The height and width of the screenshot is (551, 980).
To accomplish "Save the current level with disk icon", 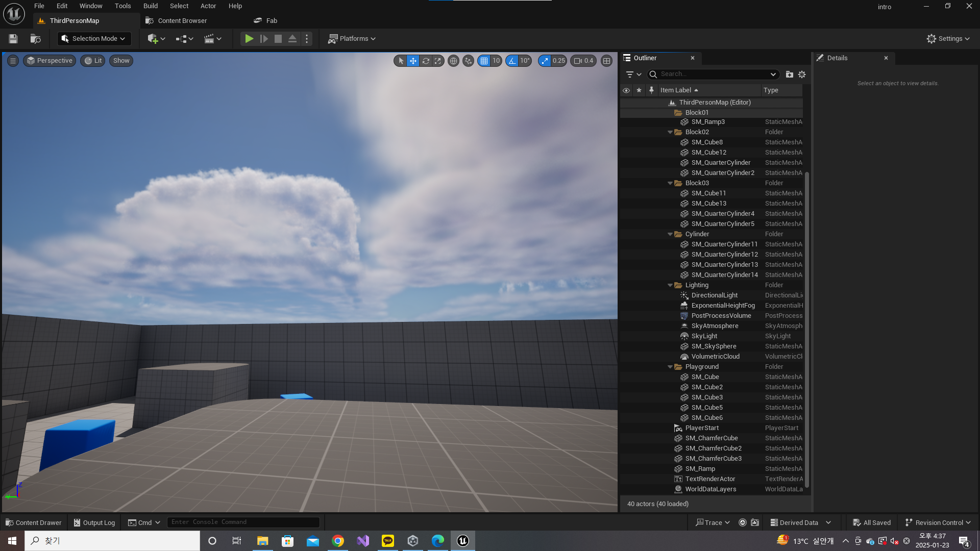I will tap(13, 39).
